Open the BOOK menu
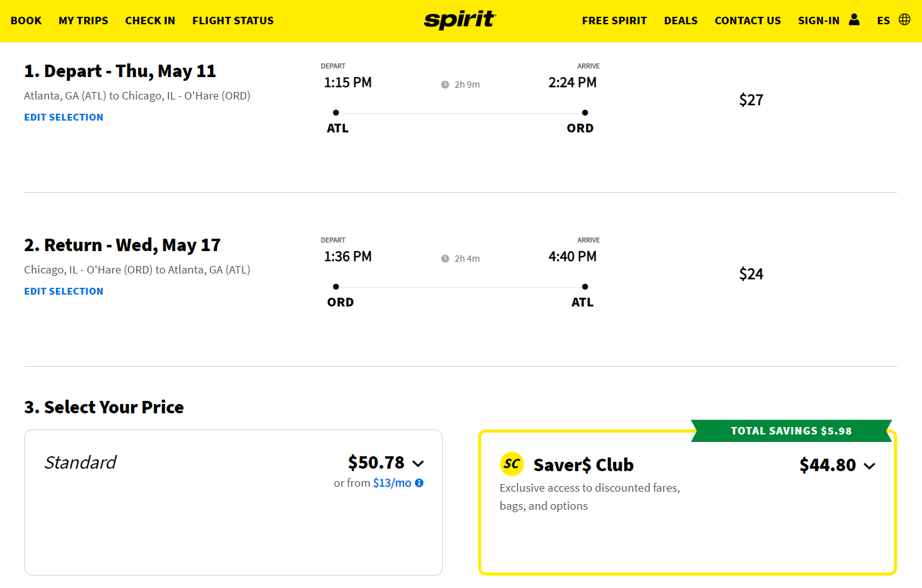Screen dimensions: 922x588 tap(26, 20)
